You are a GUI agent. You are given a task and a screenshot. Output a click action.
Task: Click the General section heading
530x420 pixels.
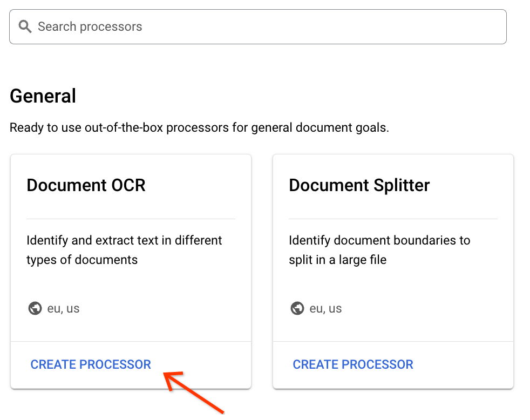(43, 96)
